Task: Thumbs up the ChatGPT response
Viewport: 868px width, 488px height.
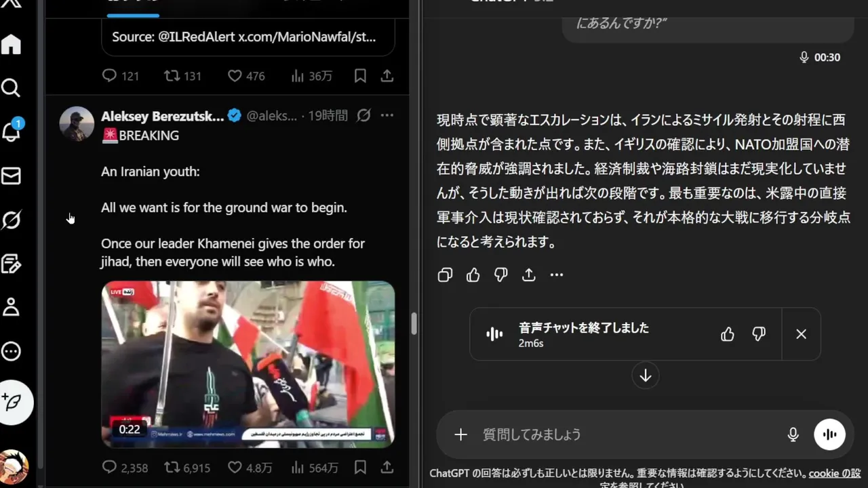Action: click(x=473, y=274)
